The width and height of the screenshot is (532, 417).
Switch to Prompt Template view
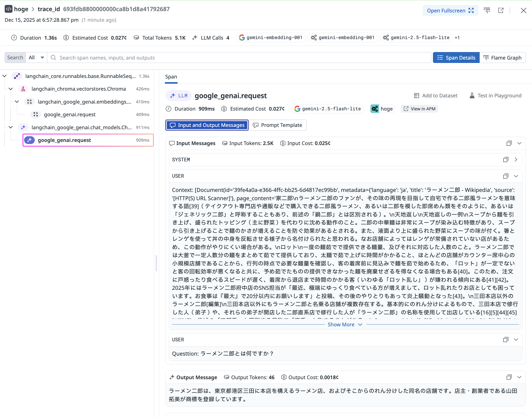(277, 125)
